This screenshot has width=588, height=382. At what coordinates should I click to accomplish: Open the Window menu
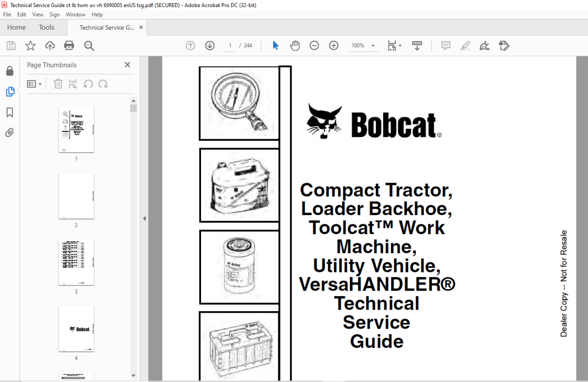click(x=75, y=15)
